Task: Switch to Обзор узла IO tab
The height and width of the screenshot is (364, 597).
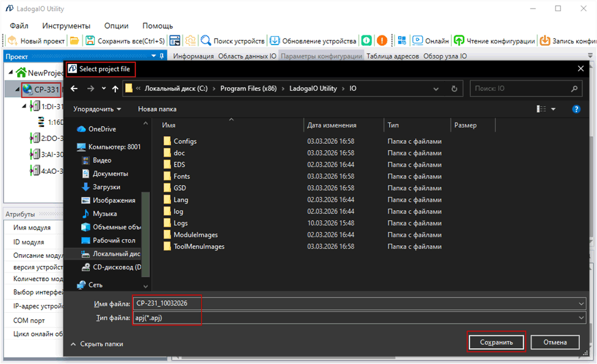Action: point(445,56)
